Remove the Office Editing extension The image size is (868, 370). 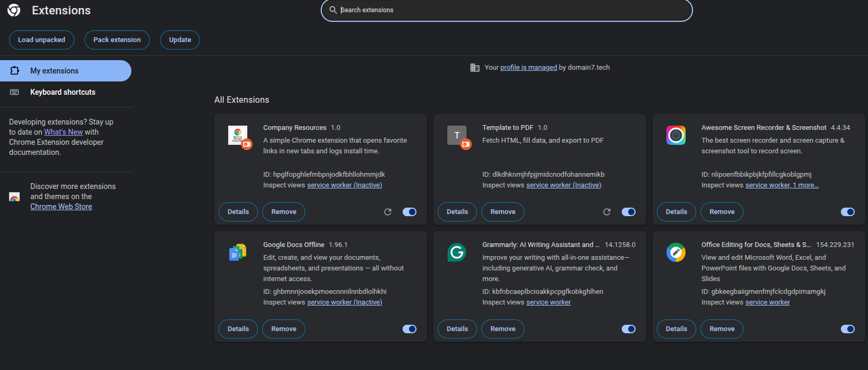(x=722, y=329)
